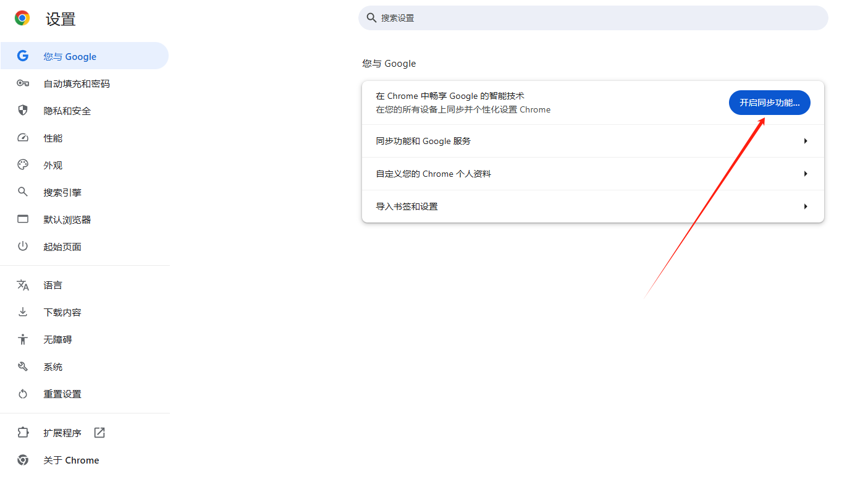Click the accessibility icon for 无障碍

pyautogui.click(x=23, y=339)
